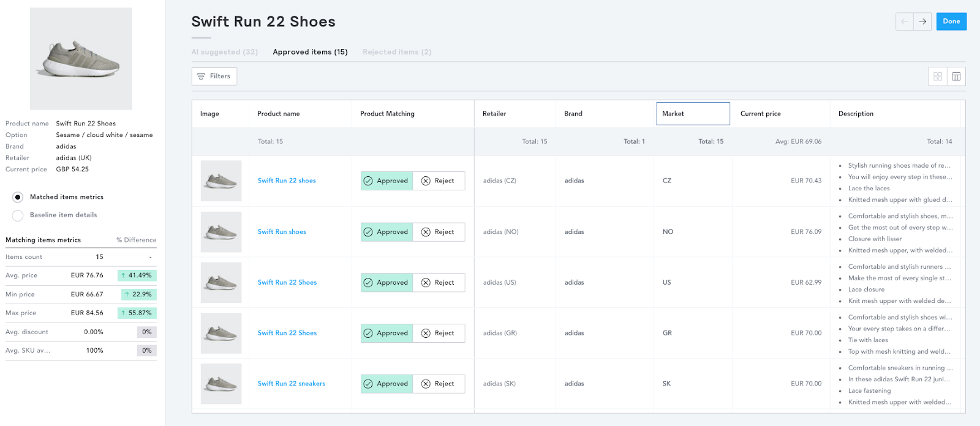The height and width of the screenshot is (426, 980).
Task: Open Swift Run 22 sneakers link
Action: point(292,384)
